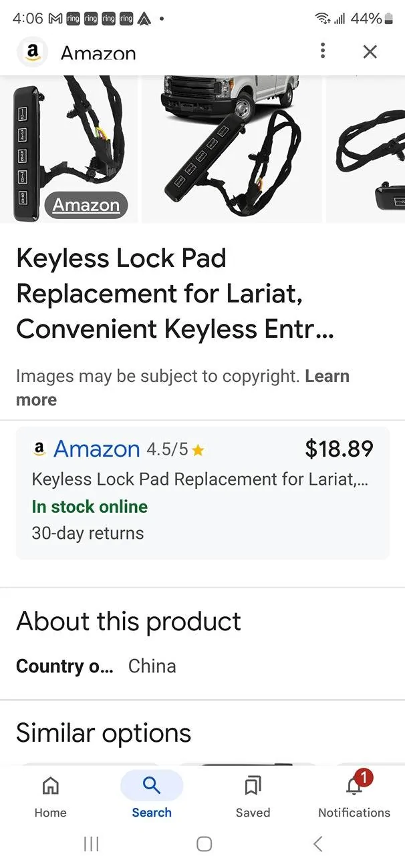Open the three-dot overflow menu
405x868 pixels.
pos(323,51)
